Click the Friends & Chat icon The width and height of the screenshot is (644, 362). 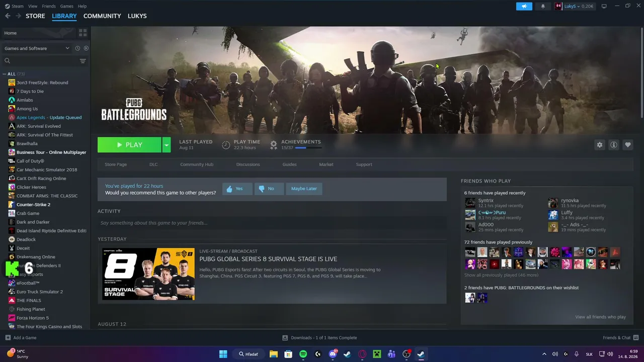(x=636, y=338)
